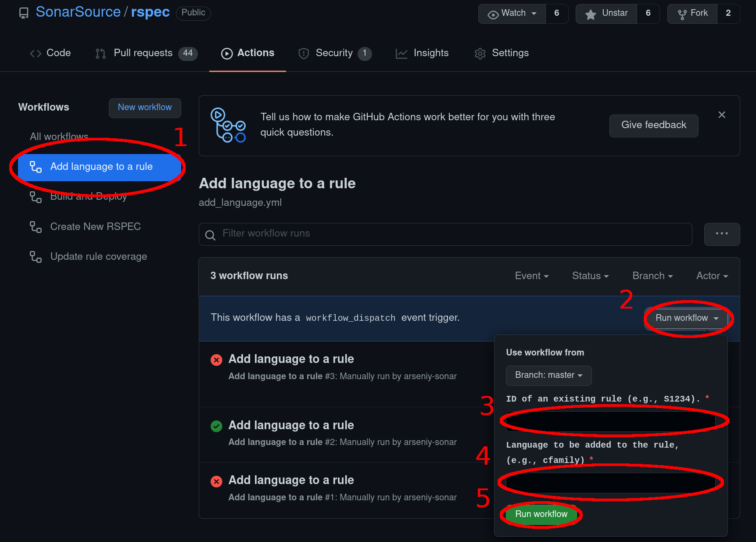
Task: Click the Fork button
Action: (x=692, y=14)
